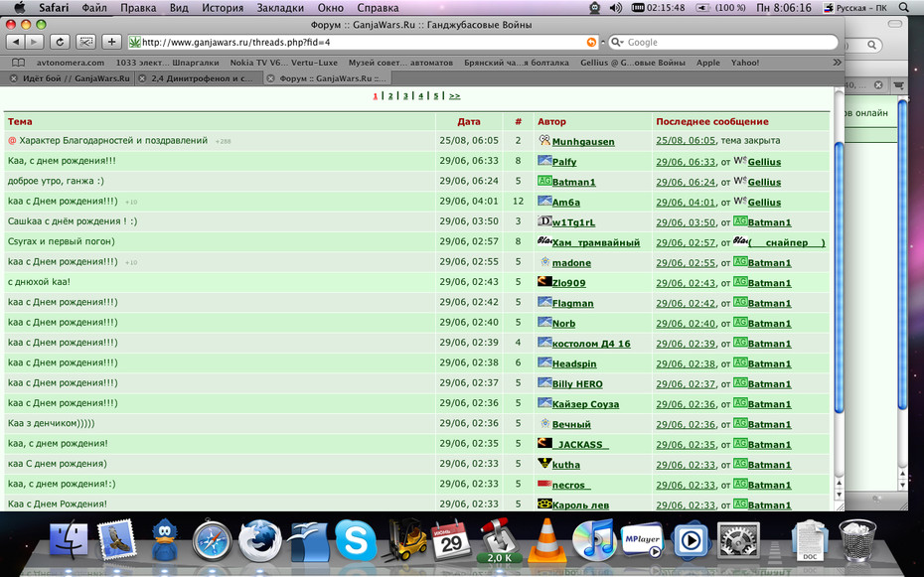This screenshot has height=577, width=924.
Task: Open Брянский ча...я болталка bookmark
Action: point(517,63)
